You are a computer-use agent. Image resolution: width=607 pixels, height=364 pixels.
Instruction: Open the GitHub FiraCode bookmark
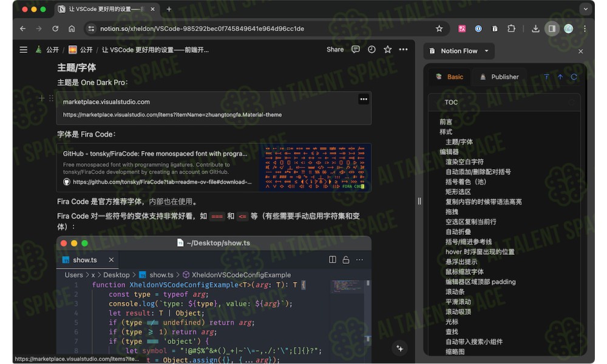click(214, 167)
